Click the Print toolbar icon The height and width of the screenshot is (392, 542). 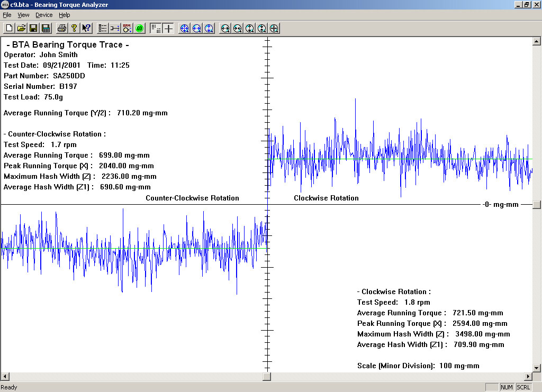click(x=62, y=28)
